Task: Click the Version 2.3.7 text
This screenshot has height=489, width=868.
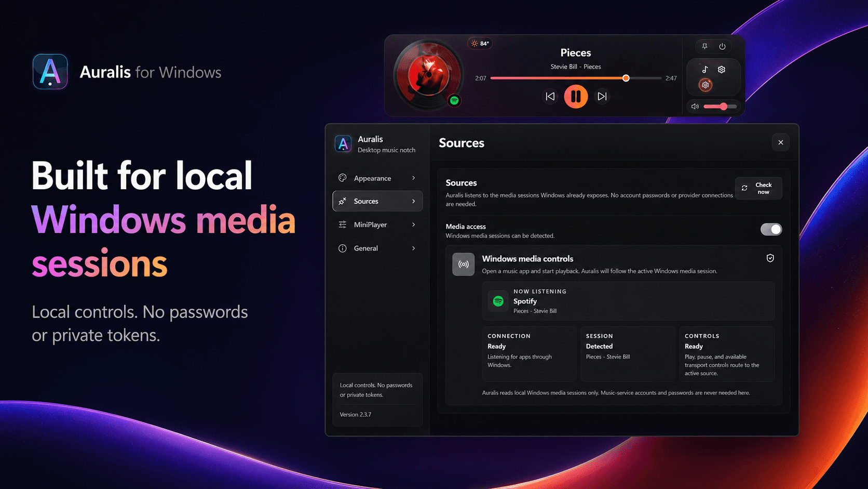Action: pyautogui.click(x=356, y=414)
